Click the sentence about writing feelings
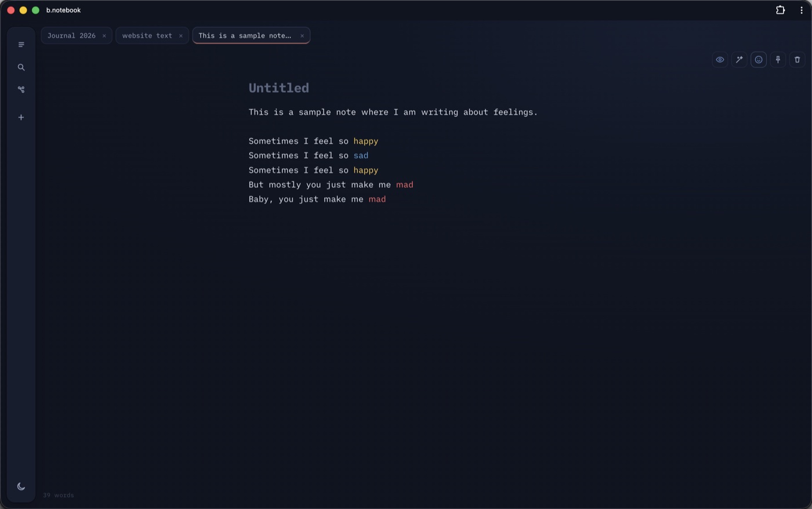Viewport: 812px width, 509px height. [x=393, y=112]
